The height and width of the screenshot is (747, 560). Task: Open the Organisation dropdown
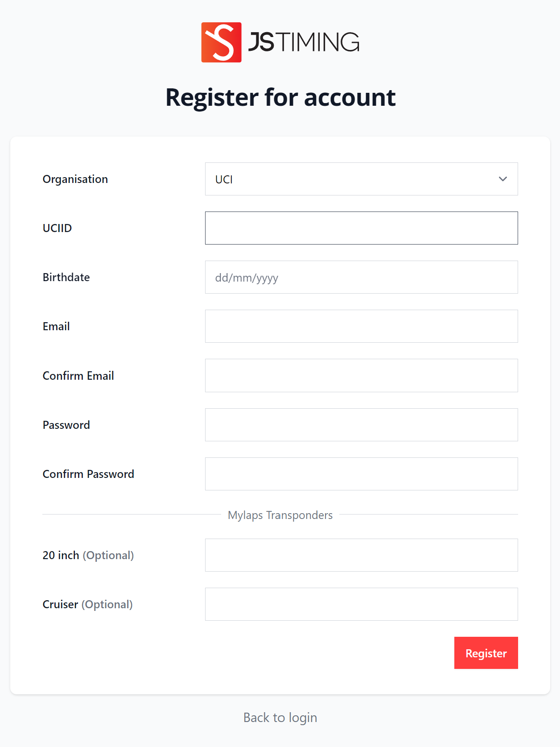[x=361, y=179]
